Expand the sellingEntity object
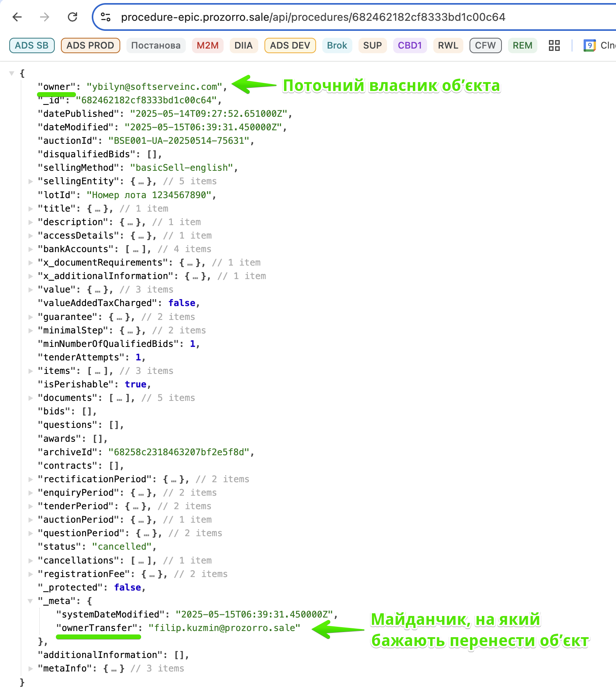 30,181
